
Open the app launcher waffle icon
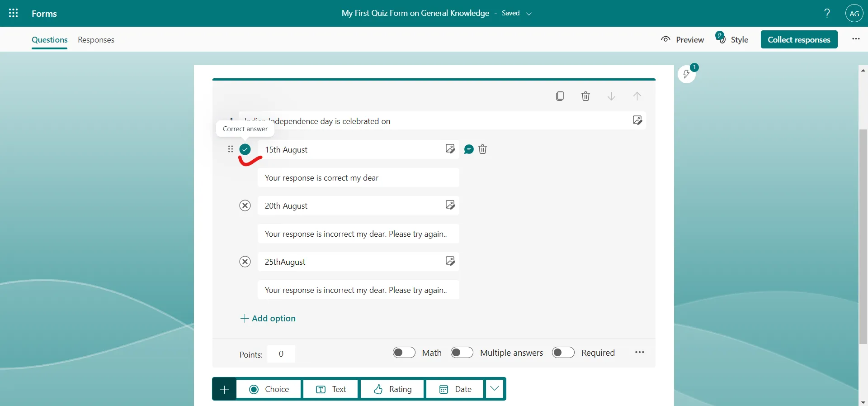[x=14, y=13]
